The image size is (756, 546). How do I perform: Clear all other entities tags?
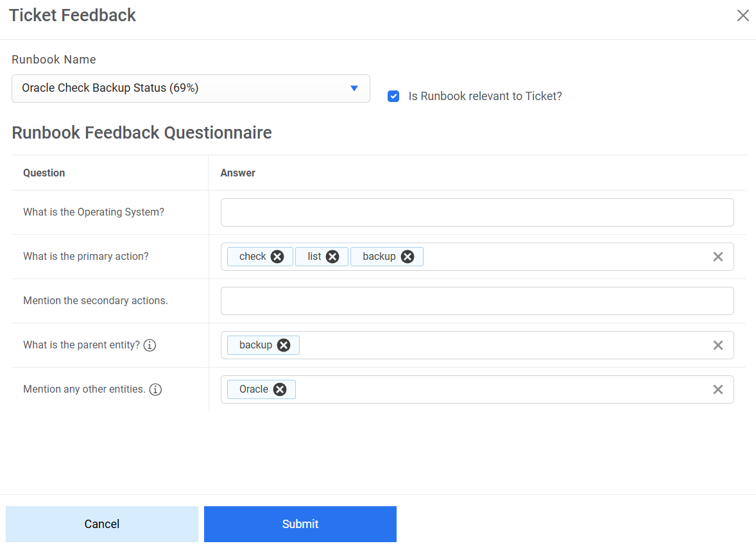click(718, 389)
